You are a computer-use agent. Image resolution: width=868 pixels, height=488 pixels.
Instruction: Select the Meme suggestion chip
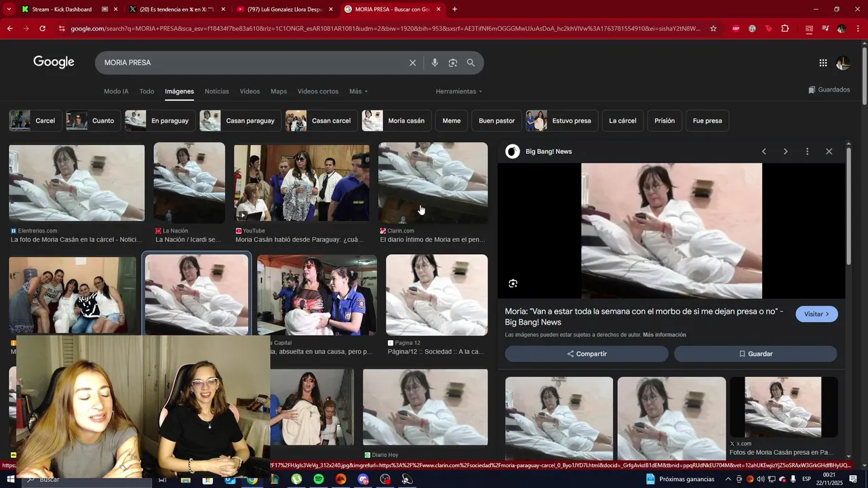[452, 121]
